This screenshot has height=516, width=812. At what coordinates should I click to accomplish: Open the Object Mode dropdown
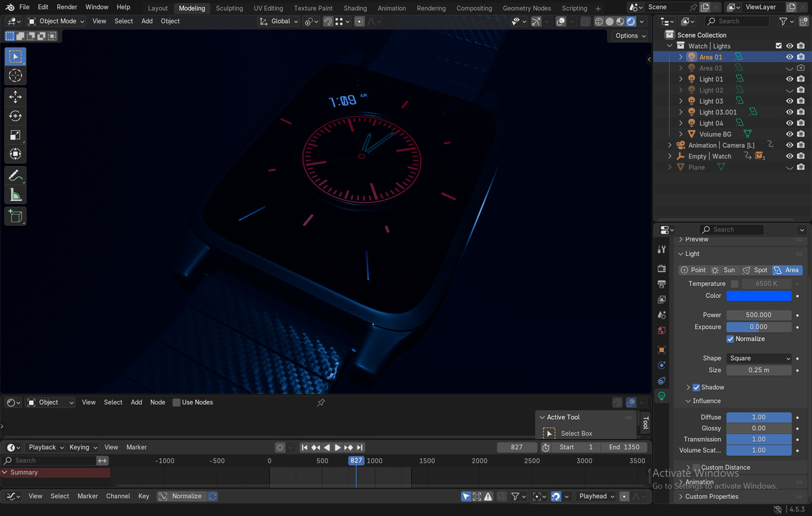coord(56,21)
